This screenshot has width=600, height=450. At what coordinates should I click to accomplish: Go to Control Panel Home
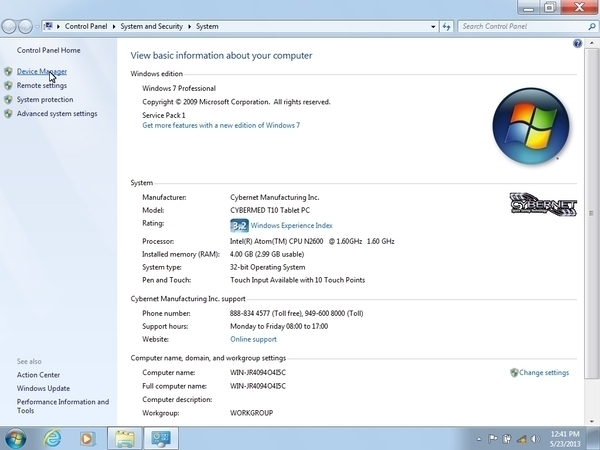pyautogui.click(x=48, y=50)
